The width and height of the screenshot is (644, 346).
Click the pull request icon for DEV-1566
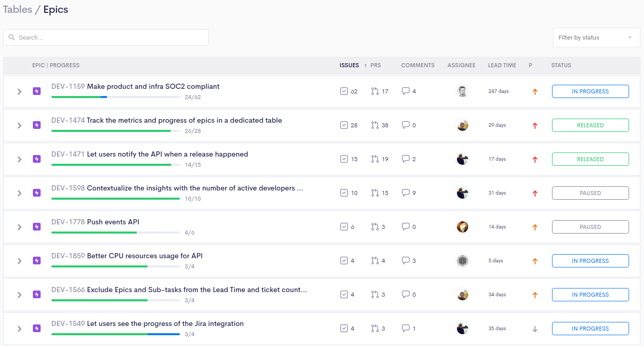tap(375, 295)
